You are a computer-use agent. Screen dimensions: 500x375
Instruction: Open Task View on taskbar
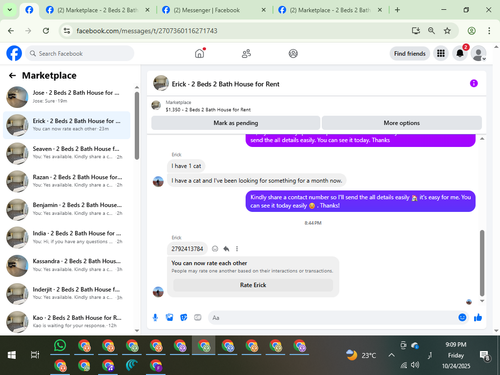pyautogui.click(x=35, y=355)
